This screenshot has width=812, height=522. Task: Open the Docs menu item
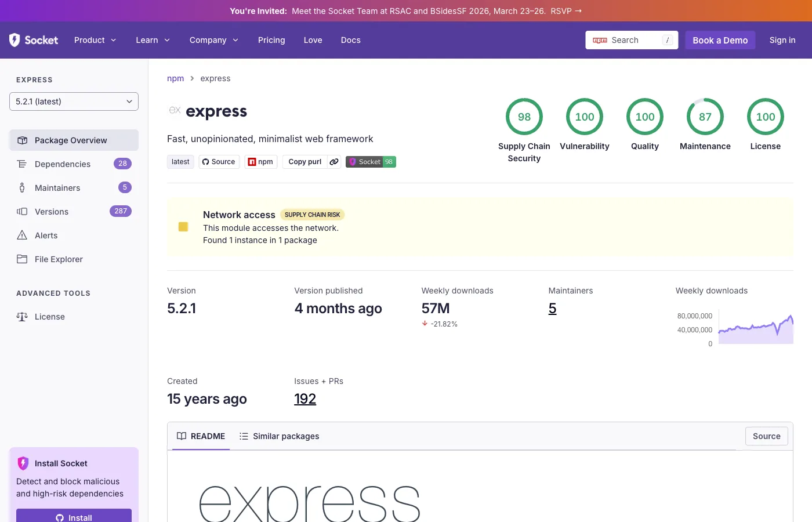pyautogui.click(x=350, y=40)
